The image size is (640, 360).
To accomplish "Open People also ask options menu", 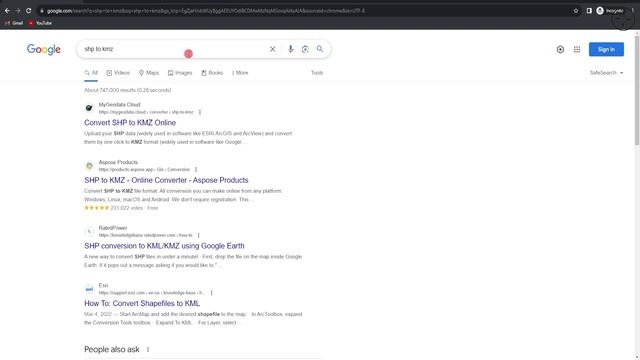I will point(148,349).
